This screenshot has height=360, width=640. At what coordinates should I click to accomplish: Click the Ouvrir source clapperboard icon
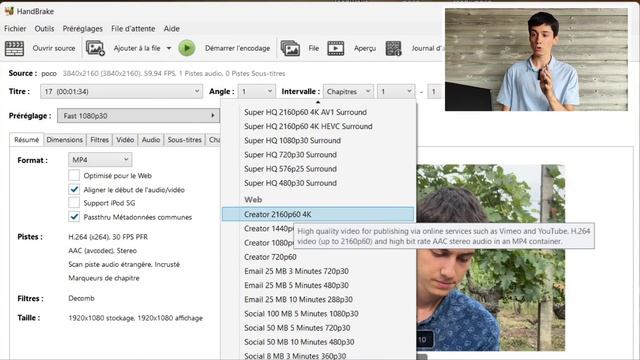coord(14,48)
